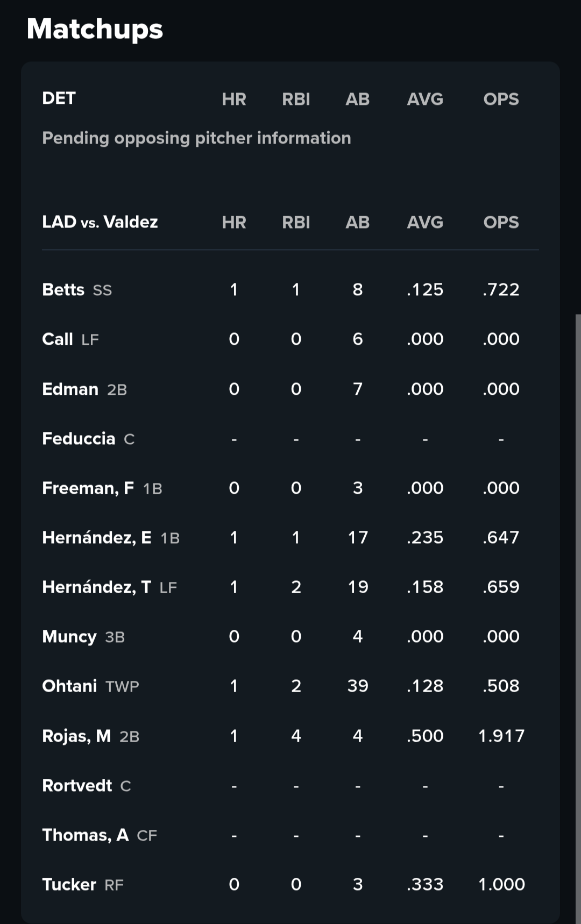The image size is (581, 924).
Task: Click HR column header in DET table
Action: tap(234, 99)
